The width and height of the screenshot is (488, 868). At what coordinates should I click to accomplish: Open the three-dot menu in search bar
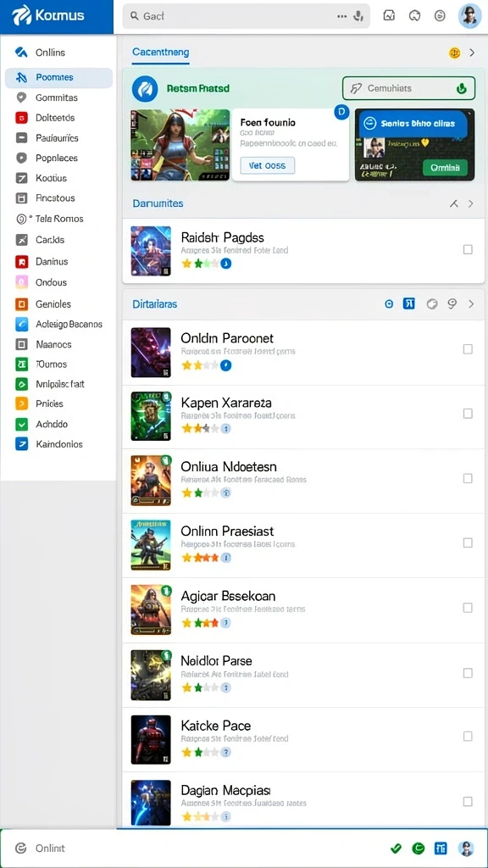pos(342,17)
